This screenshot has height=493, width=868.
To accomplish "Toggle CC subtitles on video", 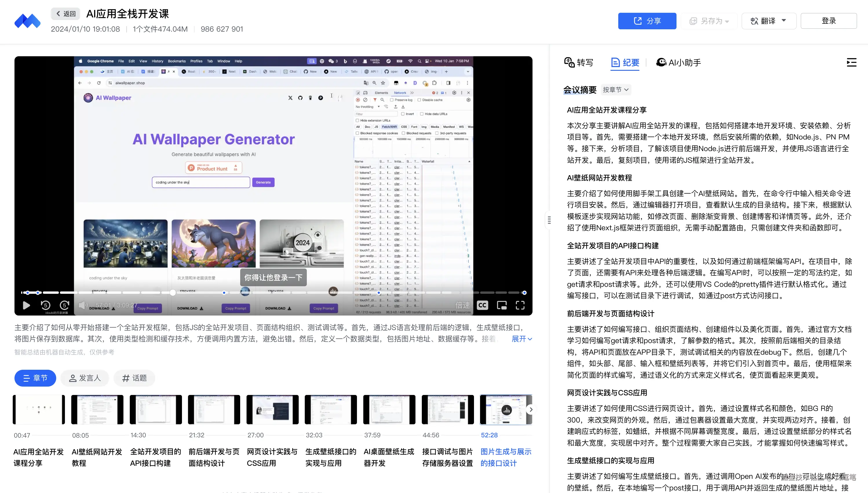I will point(482,305).
